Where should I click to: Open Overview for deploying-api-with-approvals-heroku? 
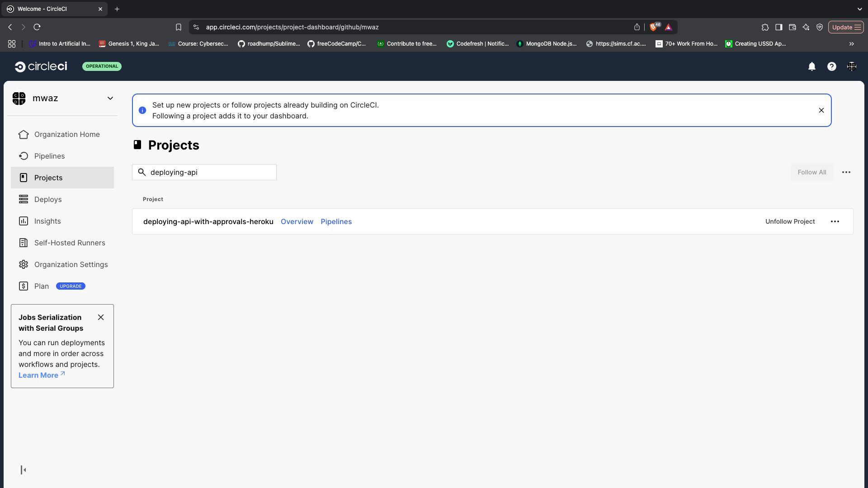297,221
